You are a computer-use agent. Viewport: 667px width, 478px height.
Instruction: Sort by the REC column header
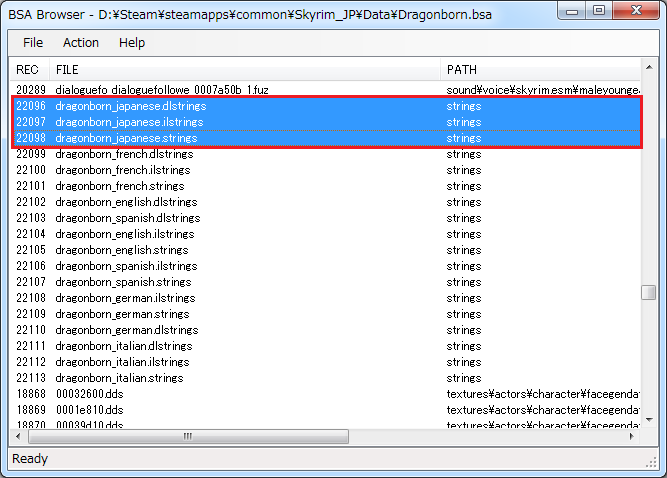pos(29,69)
